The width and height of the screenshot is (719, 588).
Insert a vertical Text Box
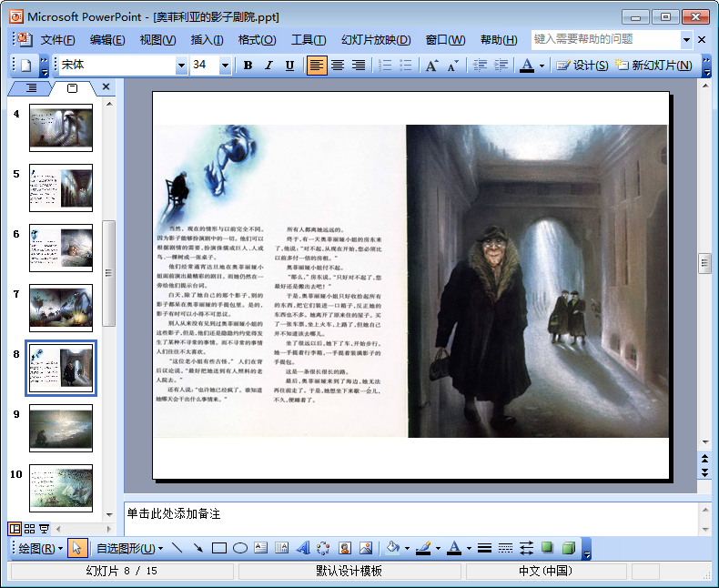[281, 548]
